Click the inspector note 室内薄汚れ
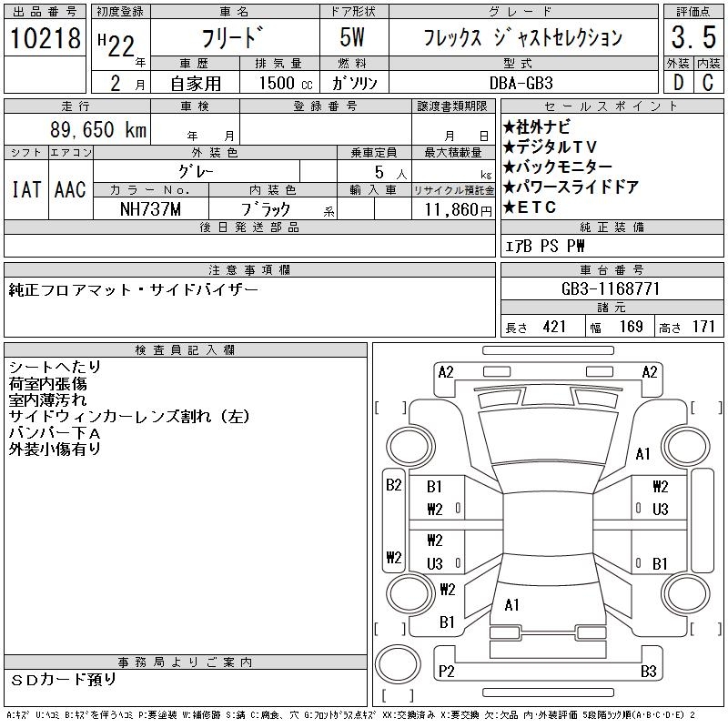 [47, 399]
